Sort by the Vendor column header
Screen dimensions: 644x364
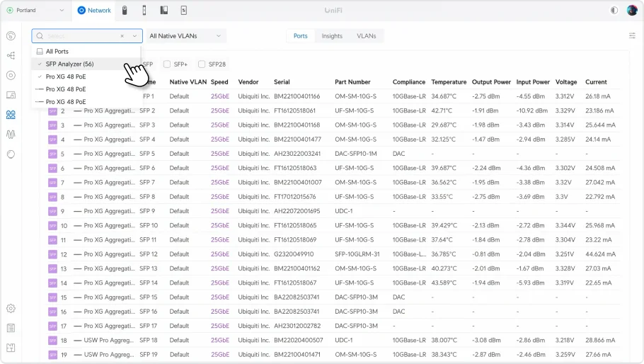coord(248,81)
